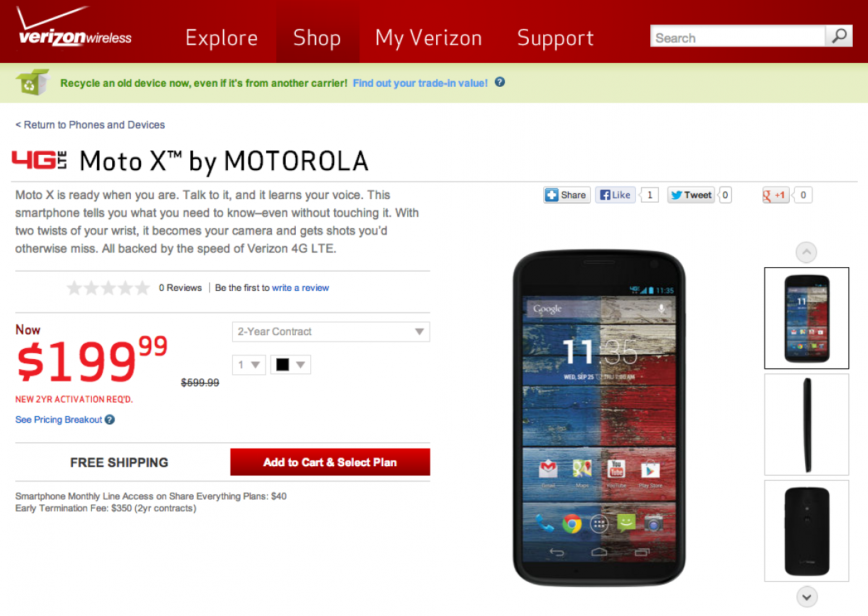Open the Explore menu
The width and height of the screenshot is (868, 616).
[221, 38]
